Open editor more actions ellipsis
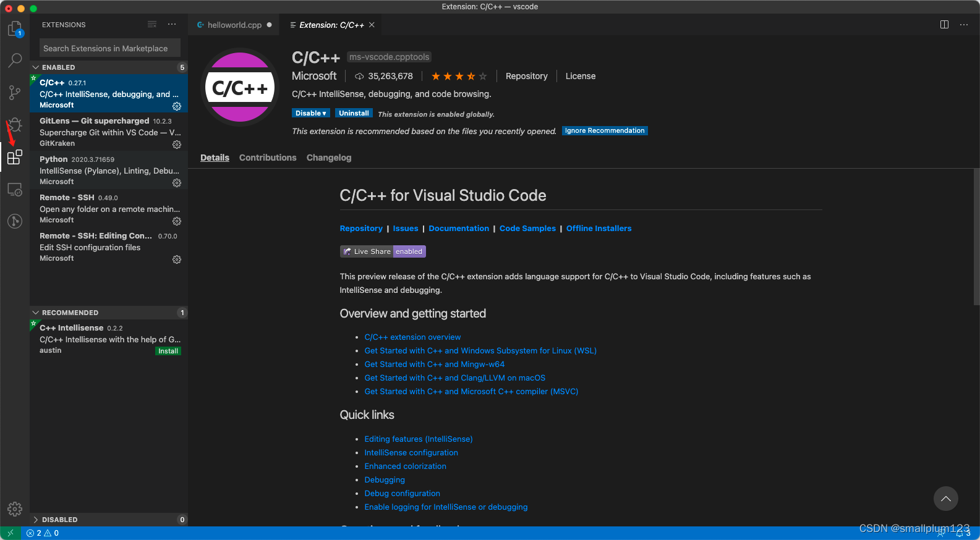 [x=964, y=25]
